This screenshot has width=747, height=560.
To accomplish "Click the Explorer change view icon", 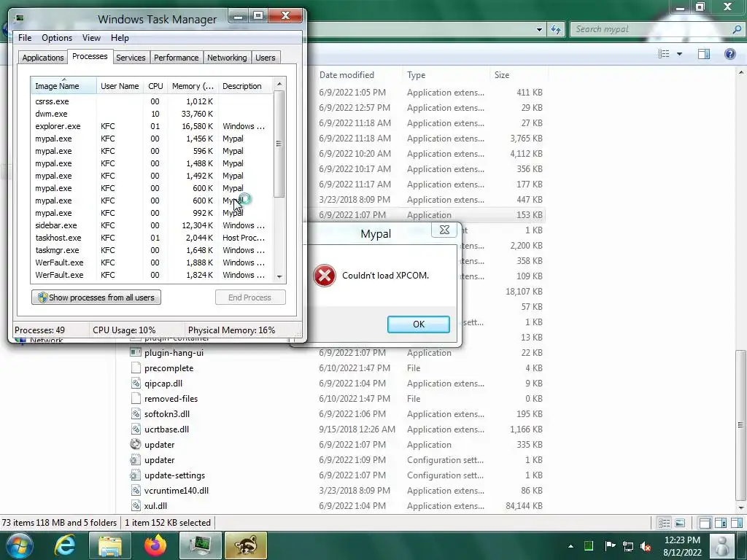I will [664, 54].
